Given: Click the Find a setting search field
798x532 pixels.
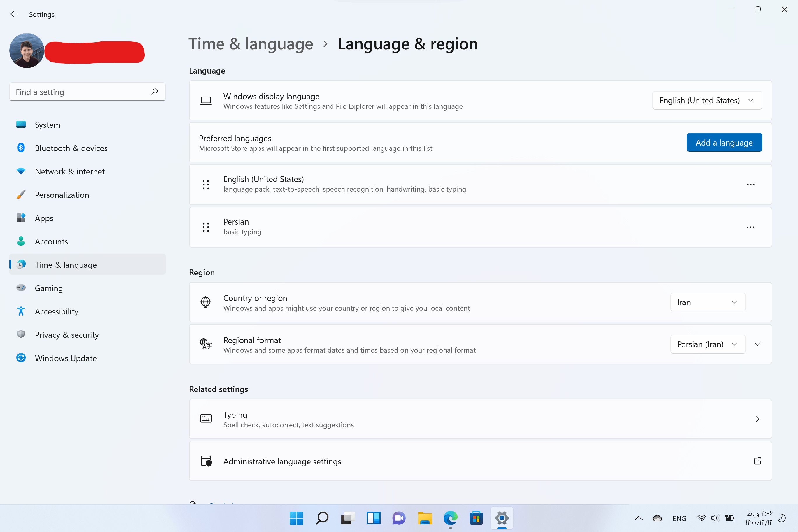Looking at the screenshot, I should pos(87,92).
